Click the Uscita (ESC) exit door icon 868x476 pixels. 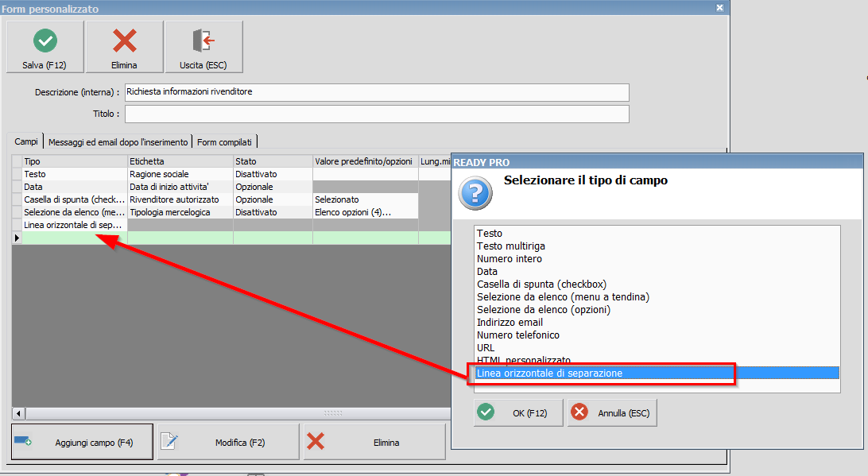point(203,41)
